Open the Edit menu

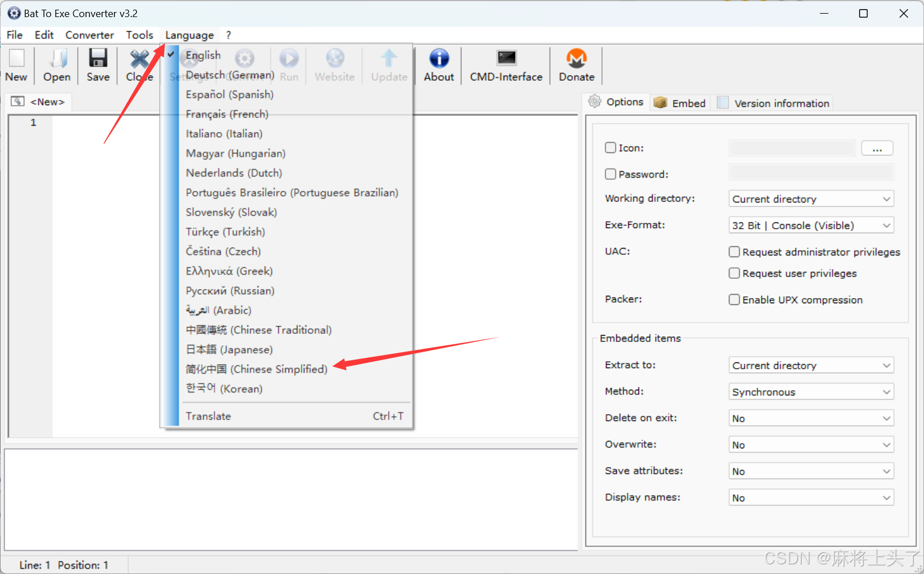[44, 35]
